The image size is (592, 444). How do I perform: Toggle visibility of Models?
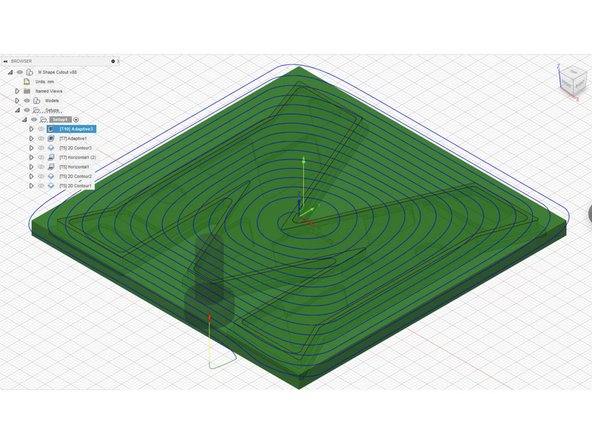27,101
